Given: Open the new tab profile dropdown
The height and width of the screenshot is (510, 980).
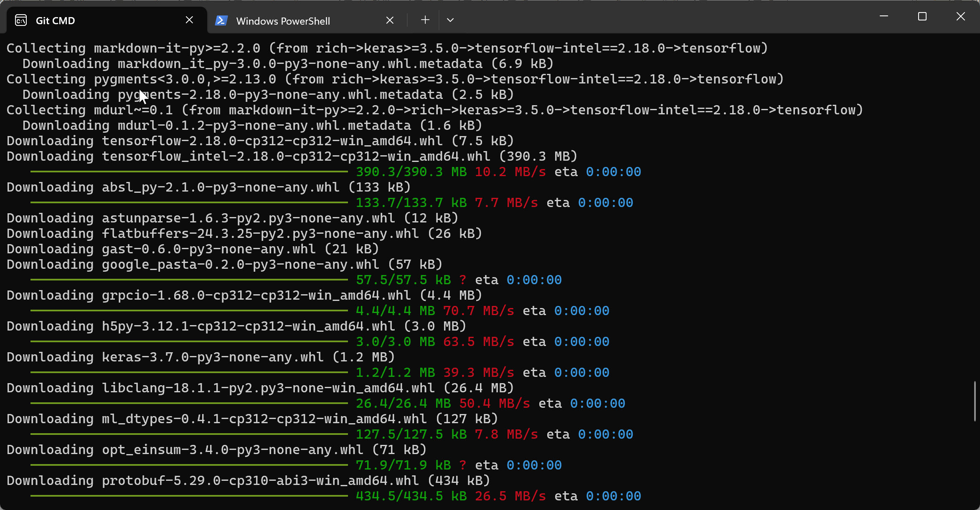Looking at the screenshot, I should pyautogui.click(x=450, y=20).
